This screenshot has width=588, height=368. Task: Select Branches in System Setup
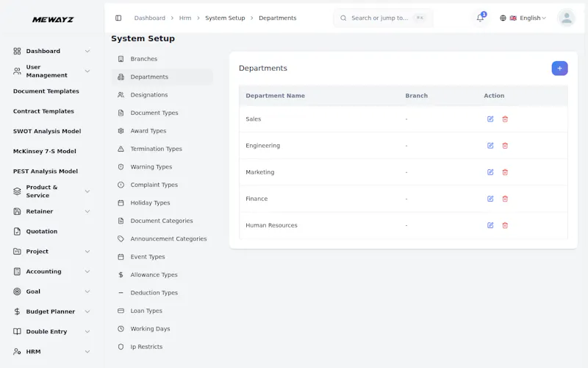pos(162,59)
